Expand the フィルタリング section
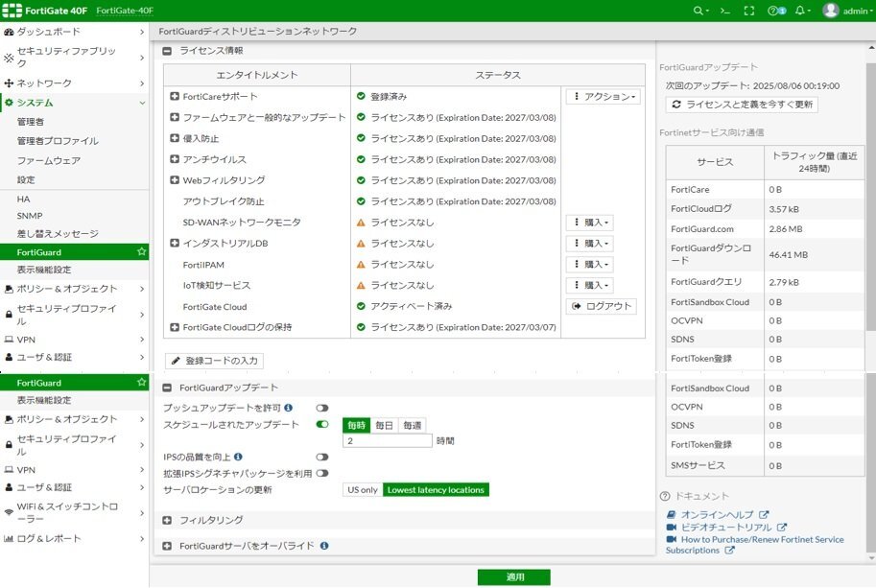 click(167, 520)
